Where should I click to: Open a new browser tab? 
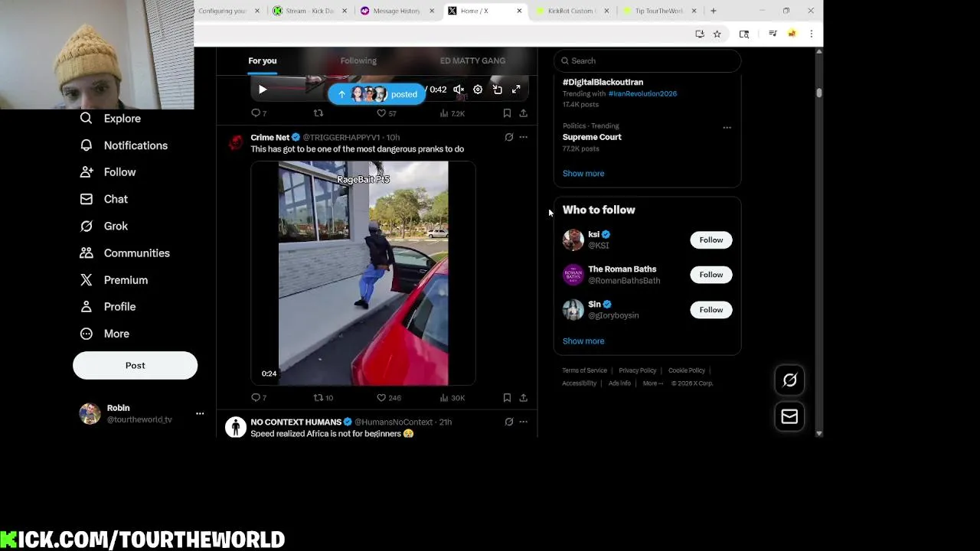(x=713, y=11)
